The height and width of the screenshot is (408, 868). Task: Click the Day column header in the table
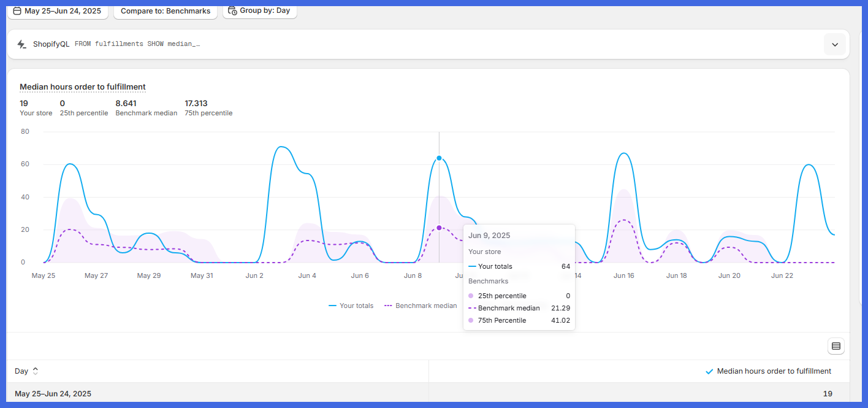(21, 371)
